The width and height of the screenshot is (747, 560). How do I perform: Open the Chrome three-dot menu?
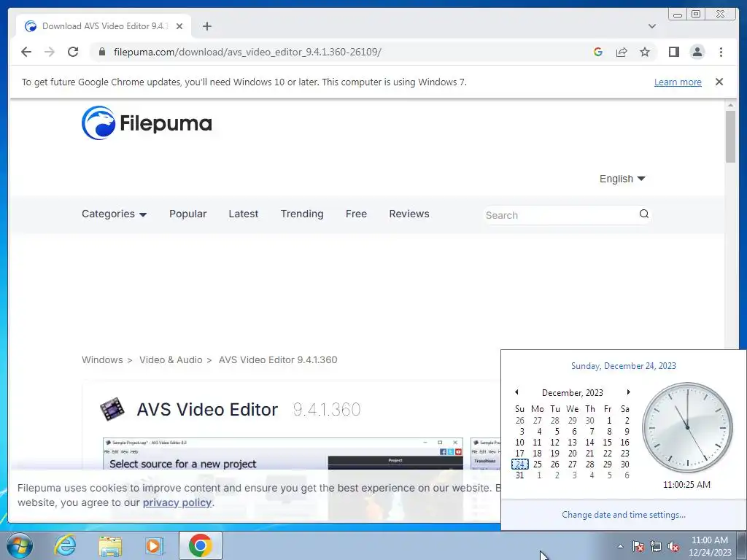(721, 52)
